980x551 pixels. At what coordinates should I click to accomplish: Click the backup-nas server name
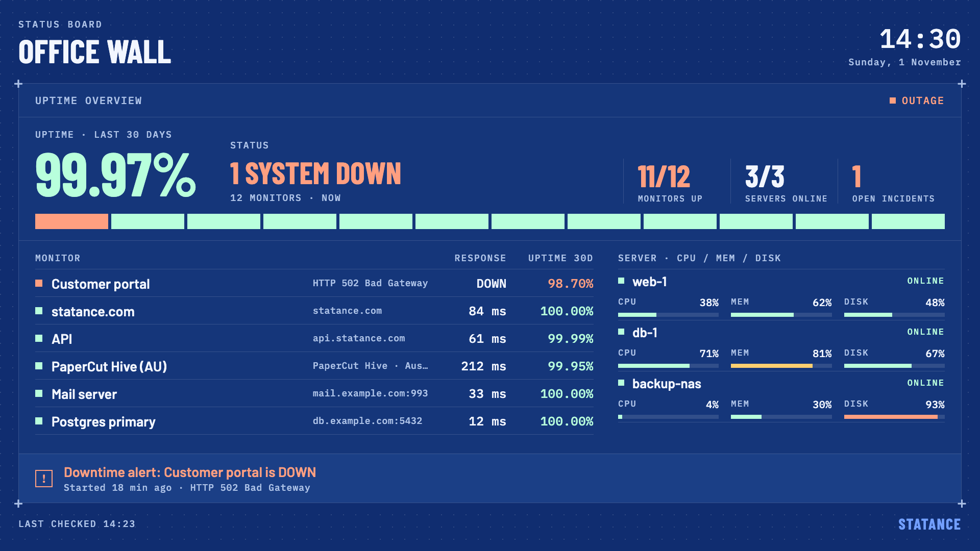coord(667,384)
